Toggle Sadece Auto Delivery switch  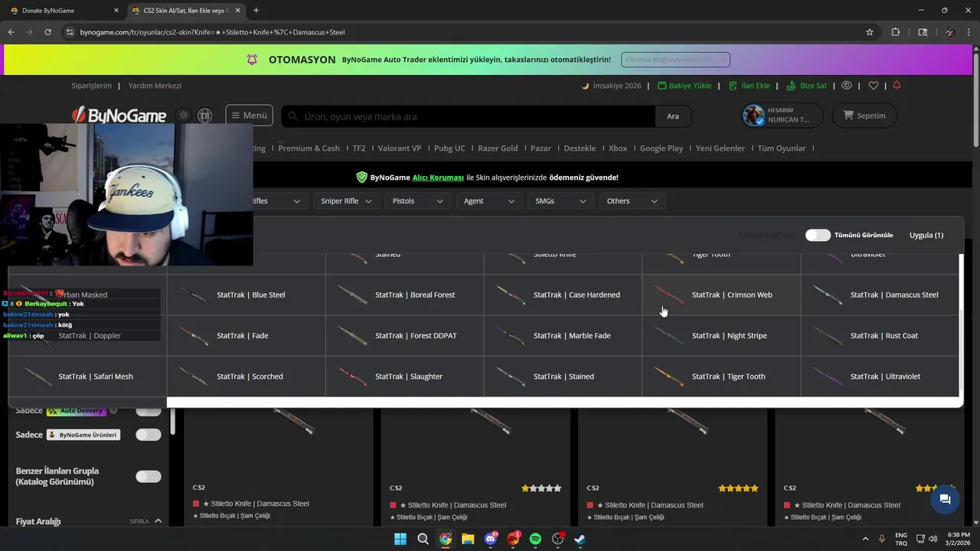149,411
